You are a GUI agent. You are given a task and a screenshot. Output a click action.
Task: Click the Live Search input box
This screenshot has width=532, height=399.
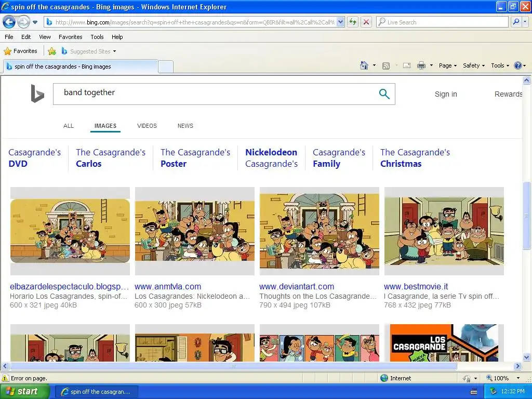pos(443,22)
